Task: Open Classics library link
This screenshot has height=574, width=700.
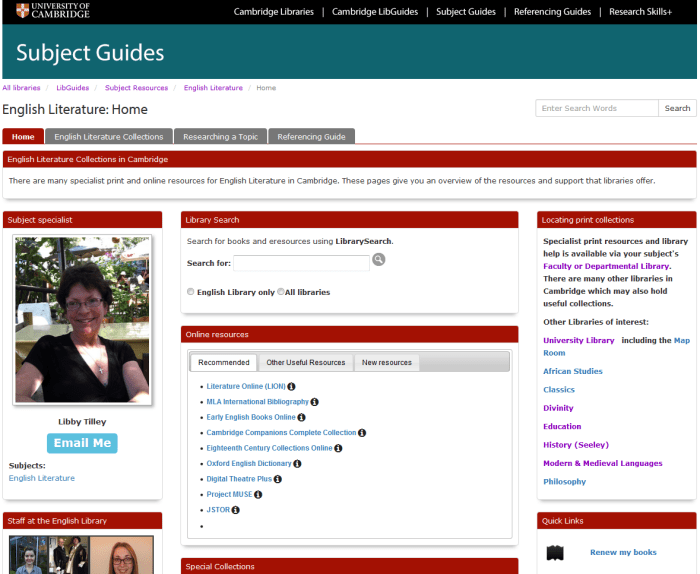Action: click(x=559, y=390)
